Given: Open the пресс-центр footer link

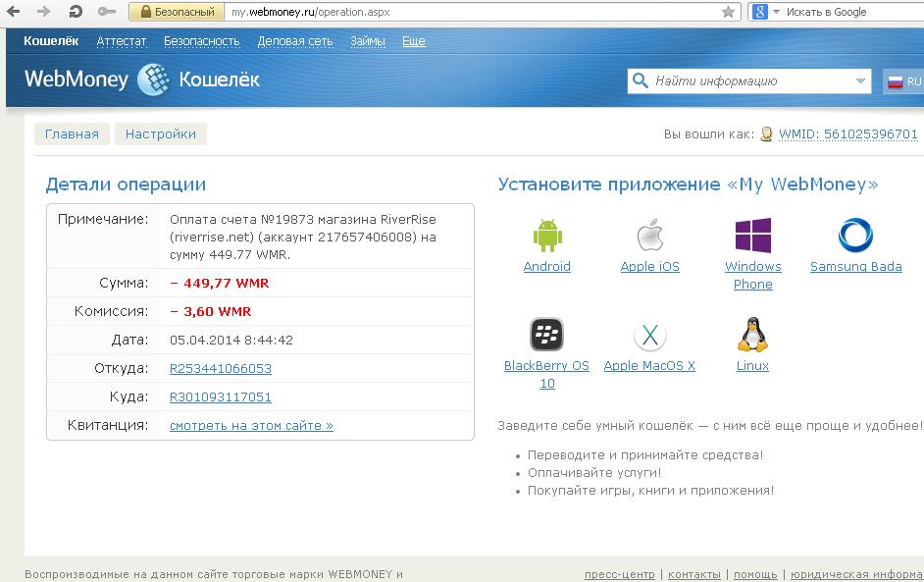Looking at the screenshot, I should 619,574.
